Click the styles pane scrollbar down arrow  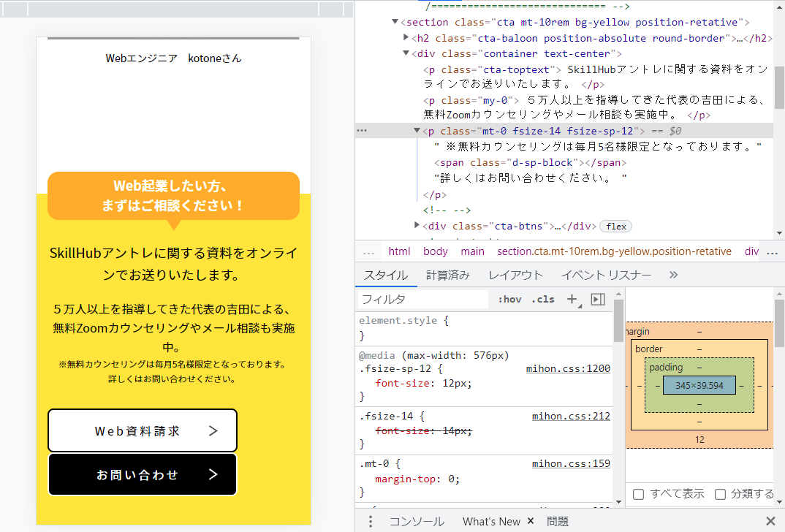click(x=619, y=502)
